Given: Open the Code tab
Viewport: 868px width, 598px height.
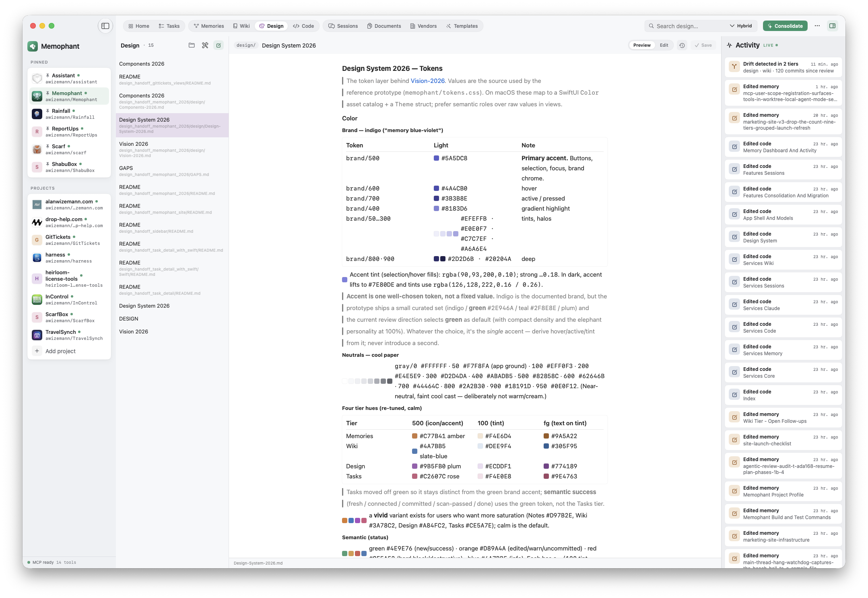Looking at the screenshot, I should 303,26.
